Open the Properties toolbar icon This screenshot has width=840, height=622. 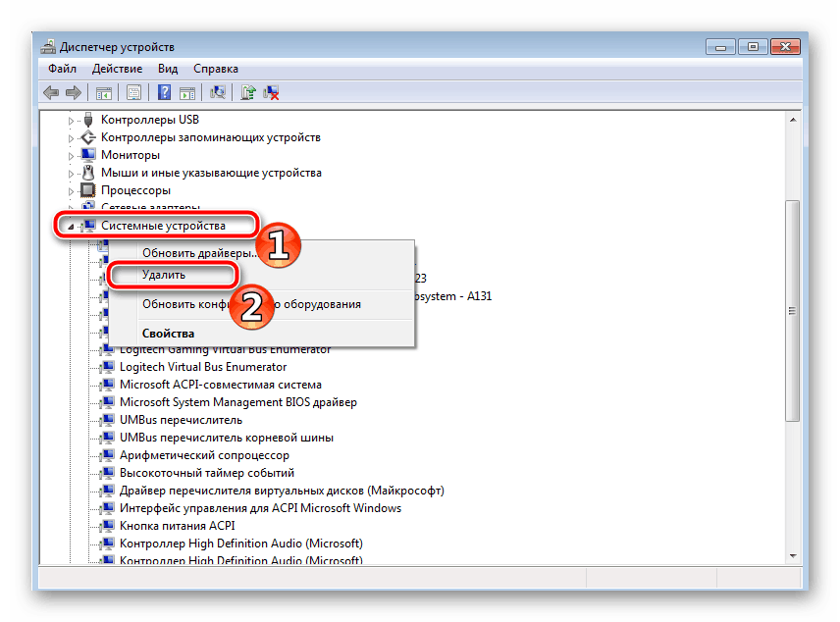[x=133, y=92]
